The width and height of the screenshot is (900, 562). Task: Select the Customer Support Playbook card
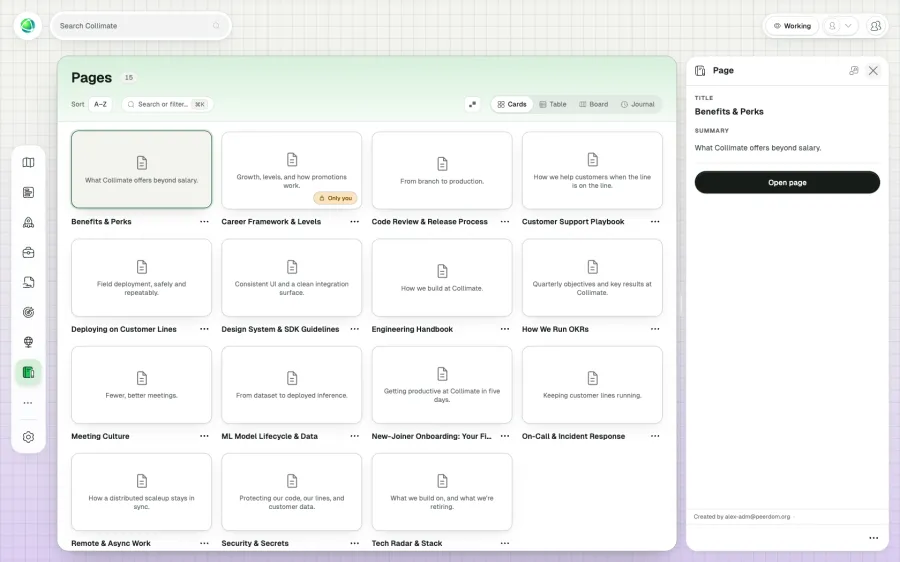coord(592,170)
